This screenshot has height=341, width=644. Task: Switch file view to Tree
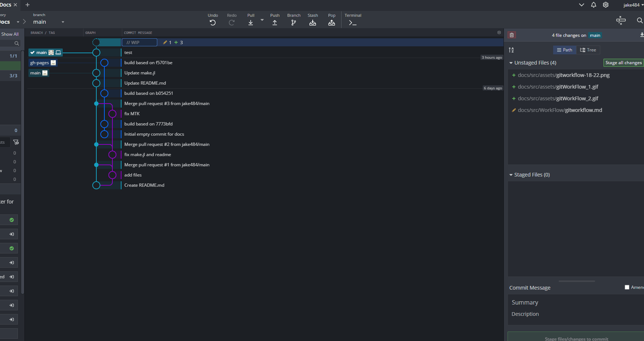pos(588,50)
